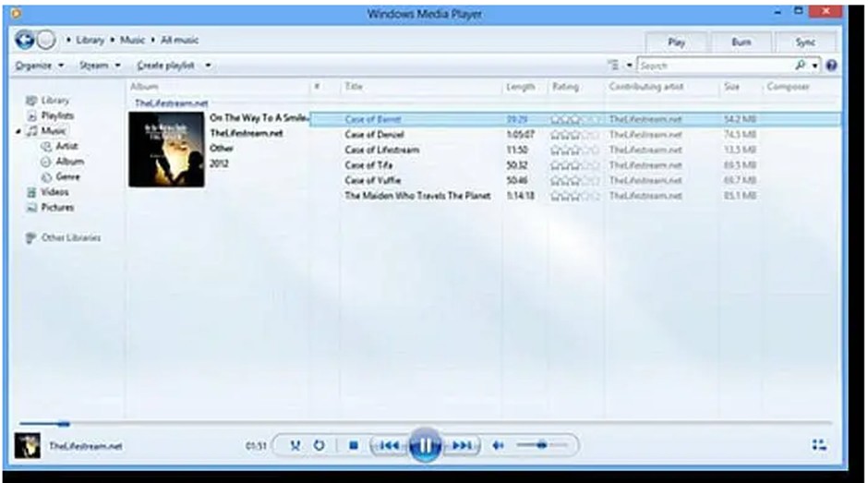Image resolution: width=868 pixels, height=483 pixels.
Task: Mute audio with the speaker icon
Action: tap(499, 445)
